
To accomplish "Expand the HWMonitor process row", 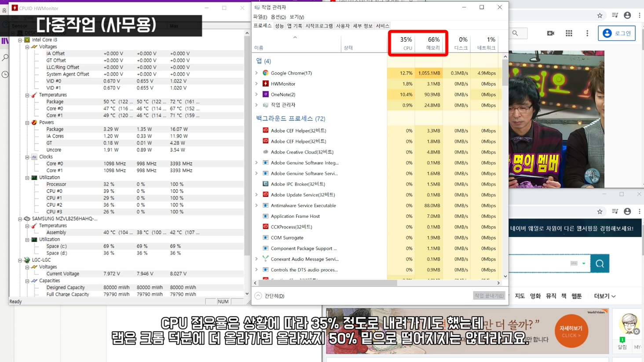I will coord(256,83).
